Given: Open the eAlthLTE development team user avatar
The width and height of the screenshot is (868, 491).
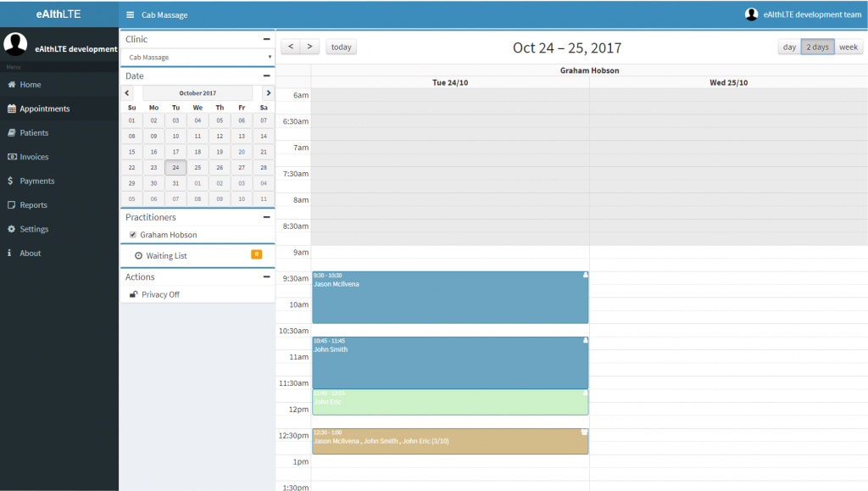Looking at the screenshot, I should pyautogui.click(x=751, y=14).
